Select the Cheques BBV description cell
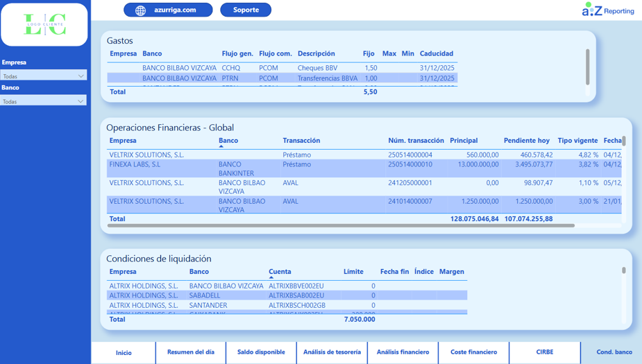 (x=317, y=68)
